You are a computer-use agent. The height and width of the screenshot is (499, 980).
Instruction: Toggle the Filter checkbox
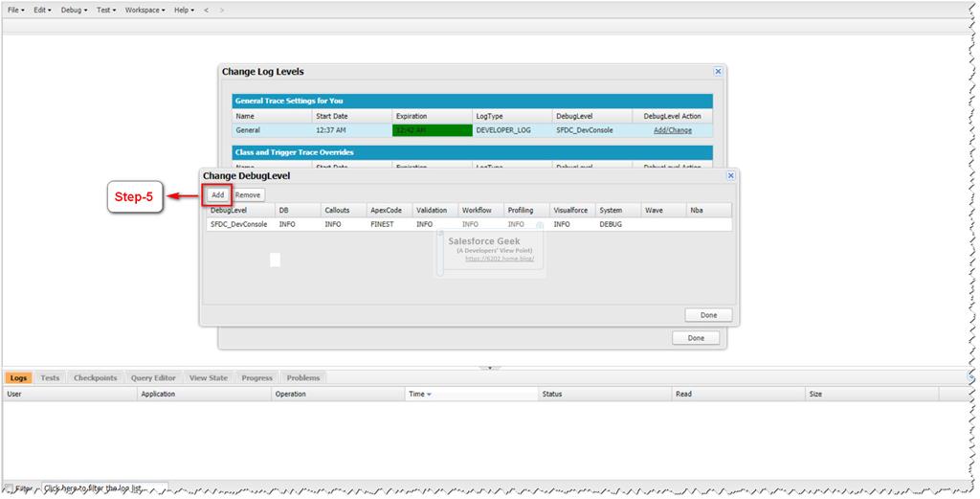[x=9, y=488]
